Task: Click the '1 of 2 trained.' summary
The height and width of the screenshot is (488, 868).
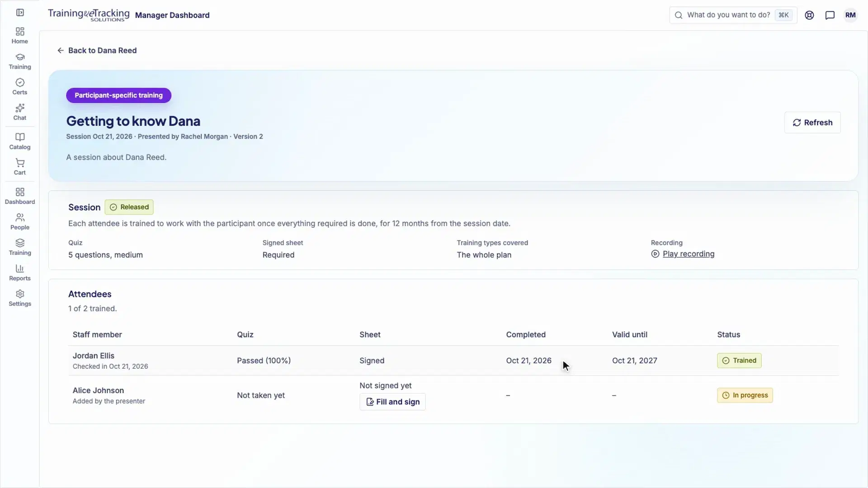Action: pyautogui.click(x=92, y=309)
